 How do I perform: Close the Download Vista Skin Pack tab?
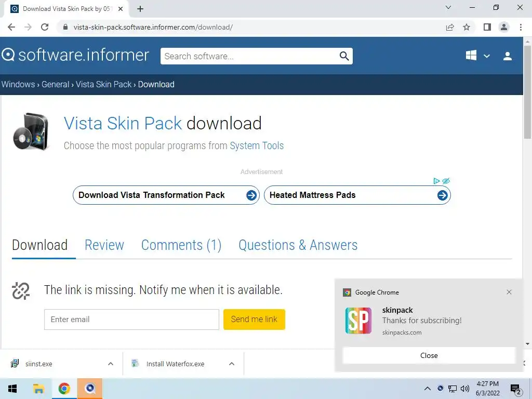(121, 9)
